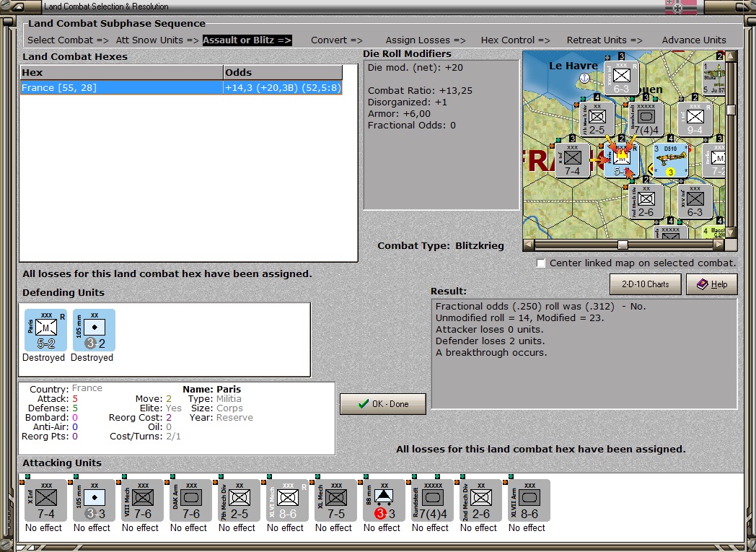This screenshot has height=552, width=756.
Task: Click the 9-4 infantry counter on minimap
Action: (x=695, y=119)
